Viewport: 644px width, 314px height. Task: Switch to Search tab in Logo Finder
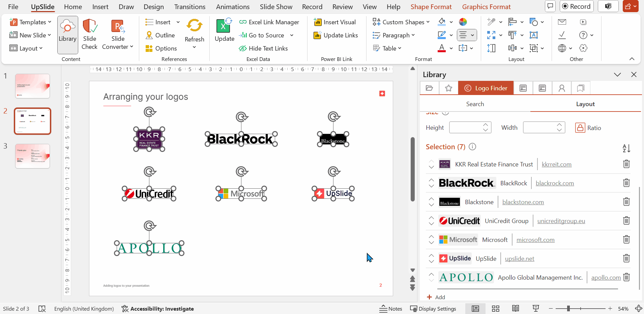click(x=475, y=104)
